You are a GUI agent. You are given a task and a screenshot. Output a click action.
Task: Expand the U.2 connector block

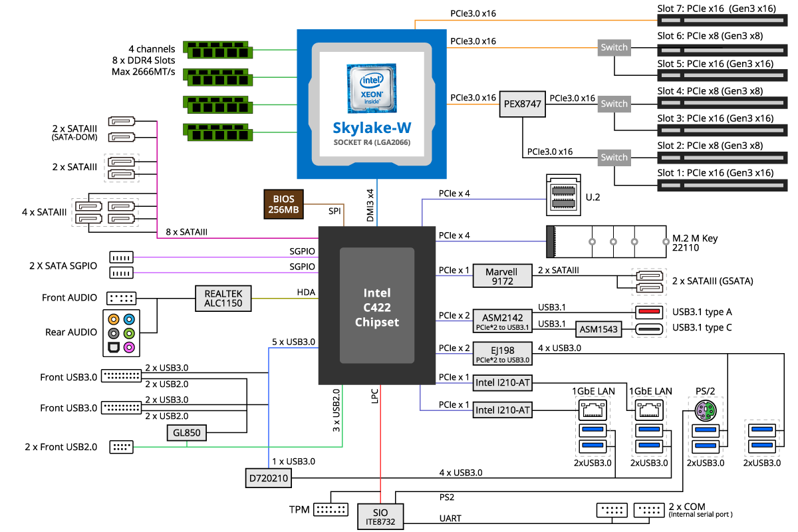562,196
